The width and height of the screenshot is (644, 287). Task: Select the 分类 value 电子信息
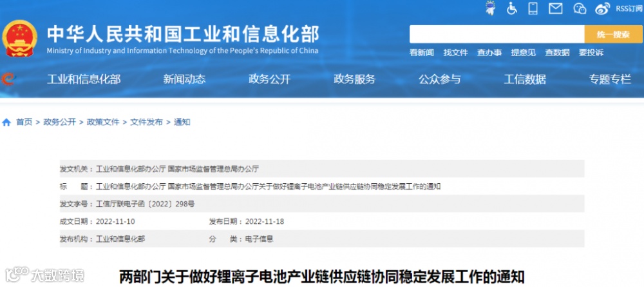pos(259,239)
